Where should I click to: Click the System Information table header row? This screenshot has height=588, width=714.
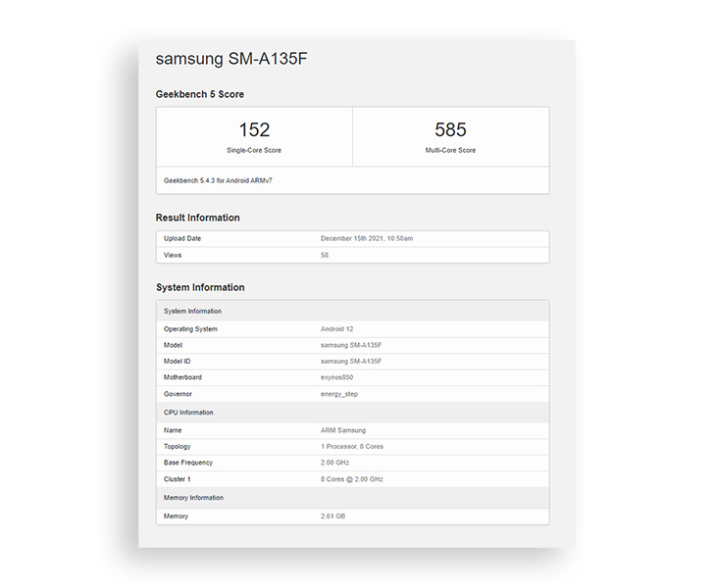[353, 311]
